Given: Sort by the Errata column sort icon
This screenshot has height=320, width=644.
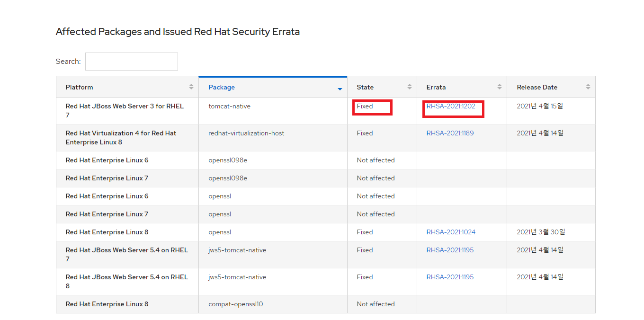Looking at the screenshot, I should 500,87.
